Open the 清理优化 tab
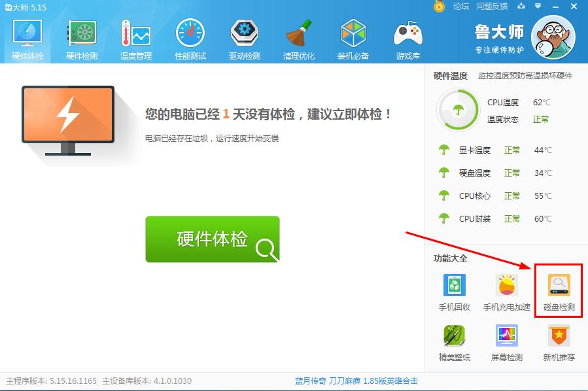Viewport: 588px width, 391px height. [x=299, y=40]
